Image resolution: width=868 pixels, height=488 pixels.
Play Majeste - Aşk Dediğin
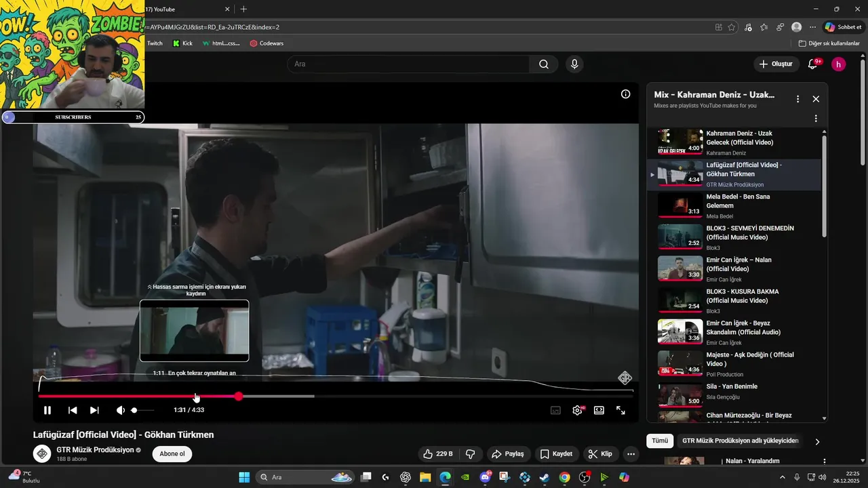(x=734, y=364)
